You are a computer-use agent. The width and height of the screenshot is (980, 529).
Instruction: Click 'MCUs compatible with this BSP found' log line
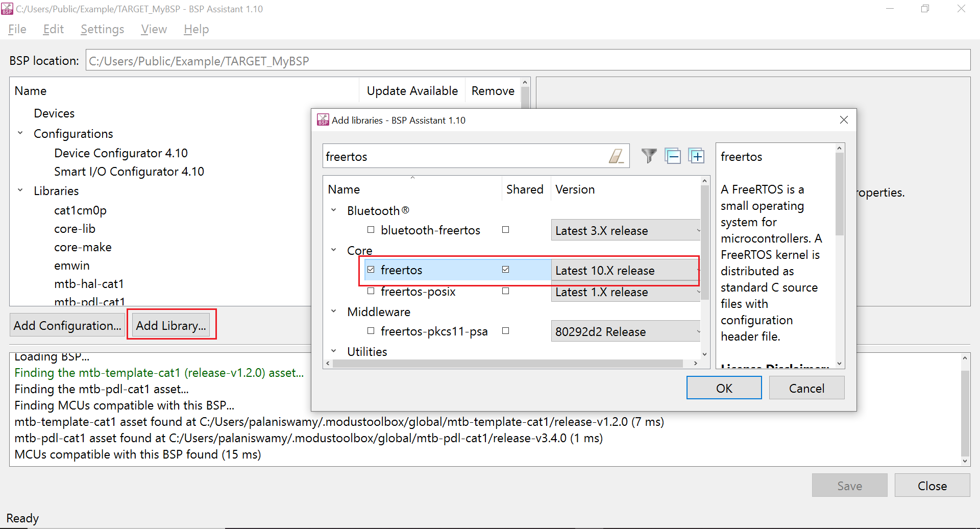point(137,454)
